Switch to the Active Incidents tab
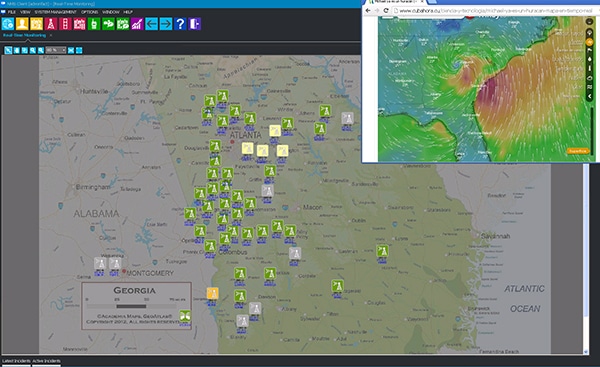 (46, 361)
